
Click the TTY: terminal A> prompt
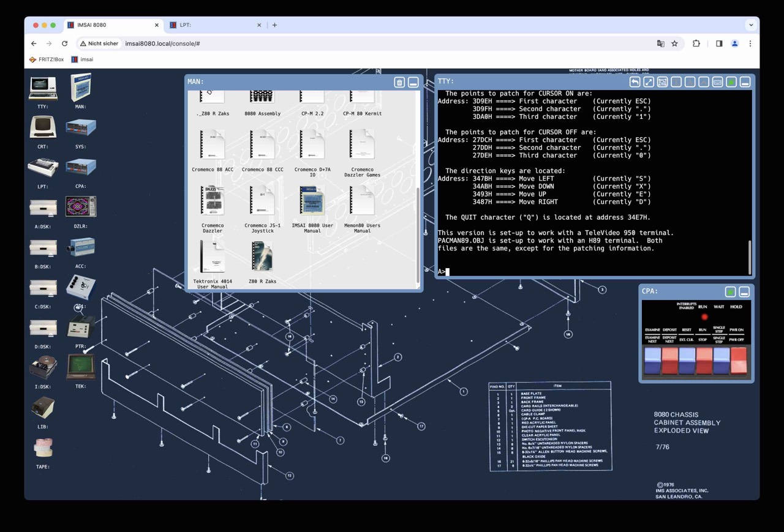[442, 271]
